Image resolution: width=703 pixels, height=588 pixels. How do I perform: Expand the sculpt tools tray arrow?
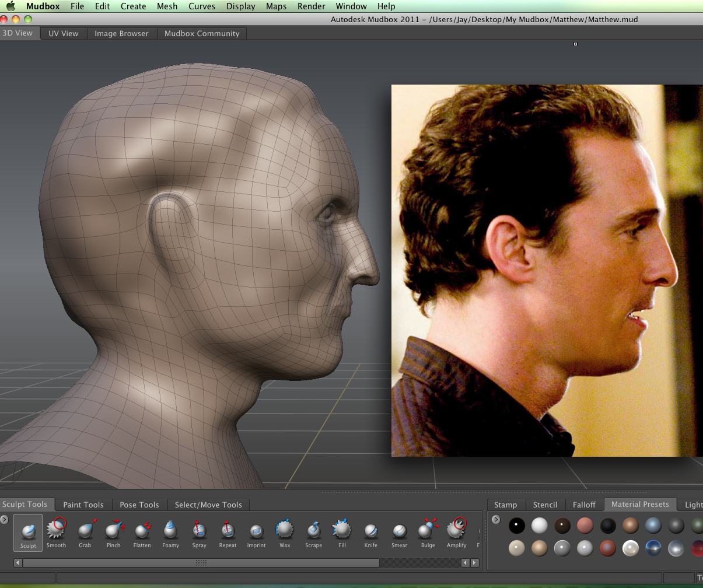click(x=5, y=519)
